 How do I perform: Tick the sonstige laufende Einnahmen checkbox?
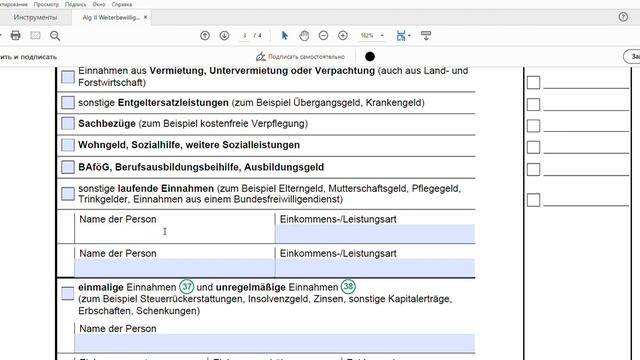click(68, 194)
